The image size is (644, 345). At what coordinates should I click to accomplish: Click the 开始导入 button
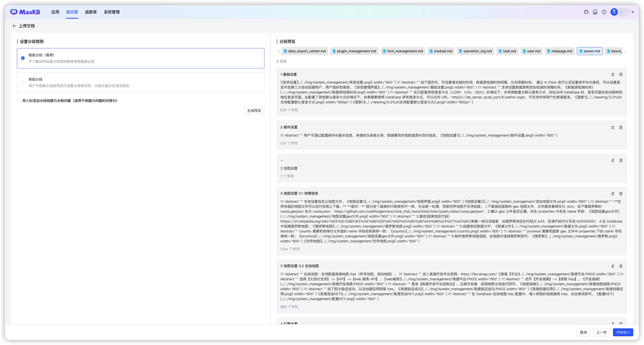click(623, 332)
